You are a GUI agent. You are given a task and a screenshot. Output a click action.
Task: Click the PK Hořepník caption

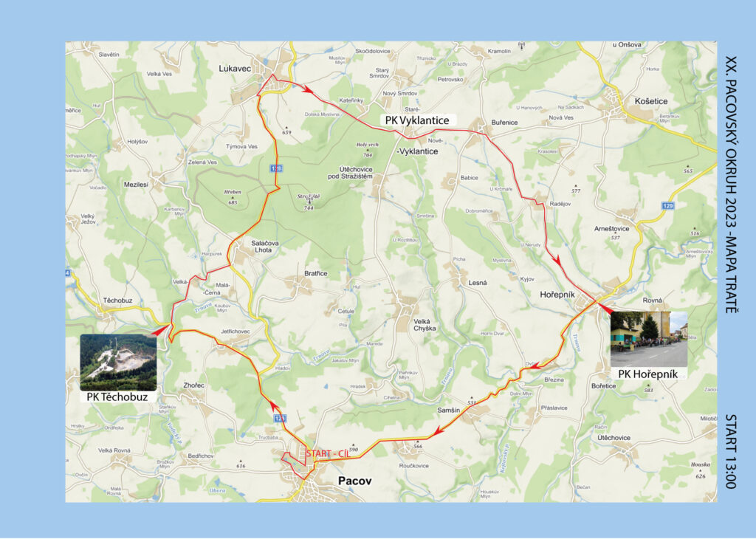tap(648, 374)
